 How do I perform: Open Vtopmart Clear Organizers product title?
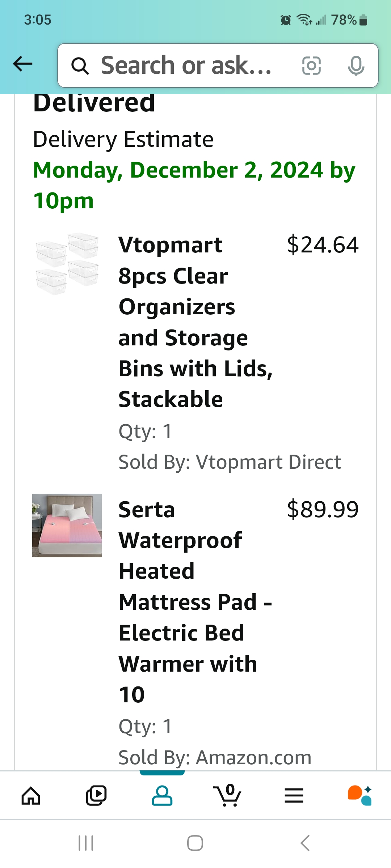[x=195, y=322]
